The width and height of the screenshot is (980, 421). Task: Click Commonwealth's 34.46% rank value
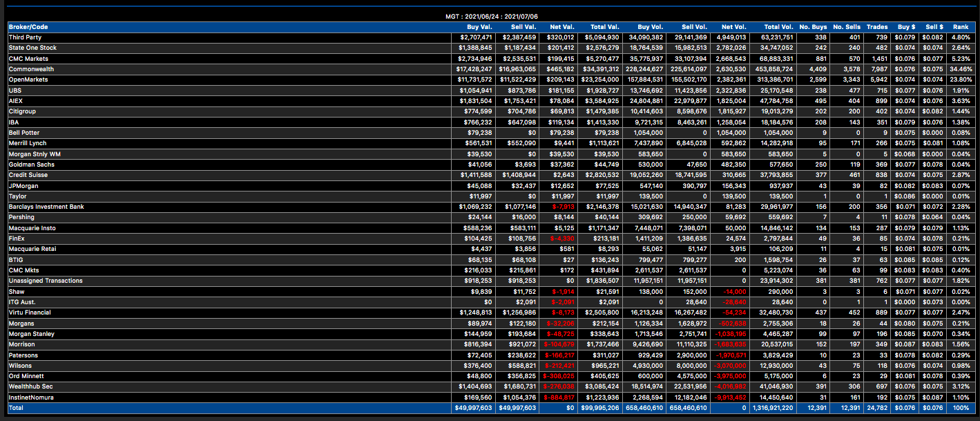pyautogui.click(x=959, y=69)
